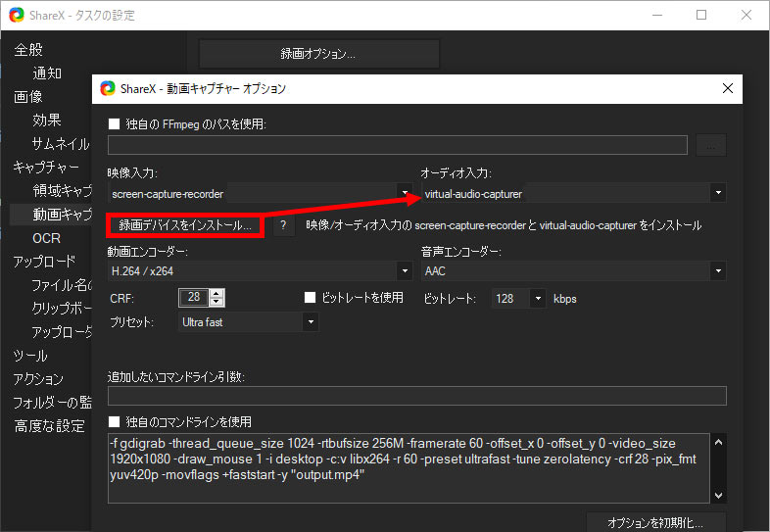Click the command line scrollbar down arrow

718,495
